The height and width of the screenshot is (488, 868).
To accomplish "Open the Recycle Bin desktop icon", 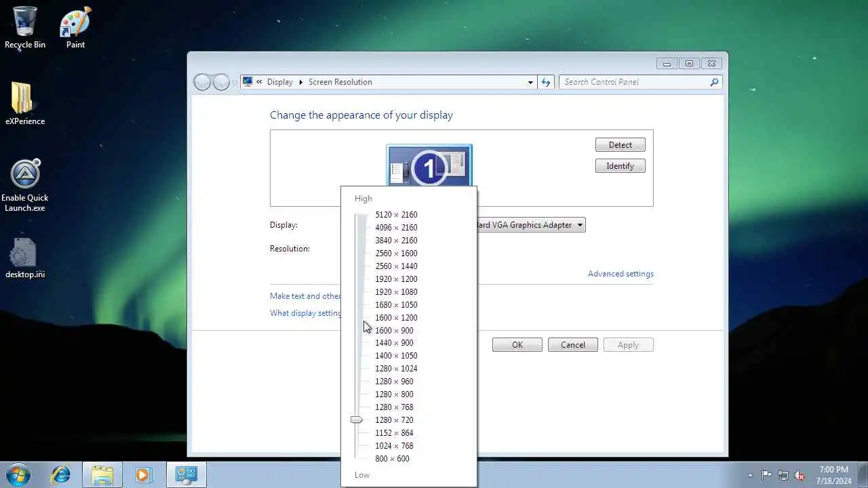I will click(x=25, y=27).
